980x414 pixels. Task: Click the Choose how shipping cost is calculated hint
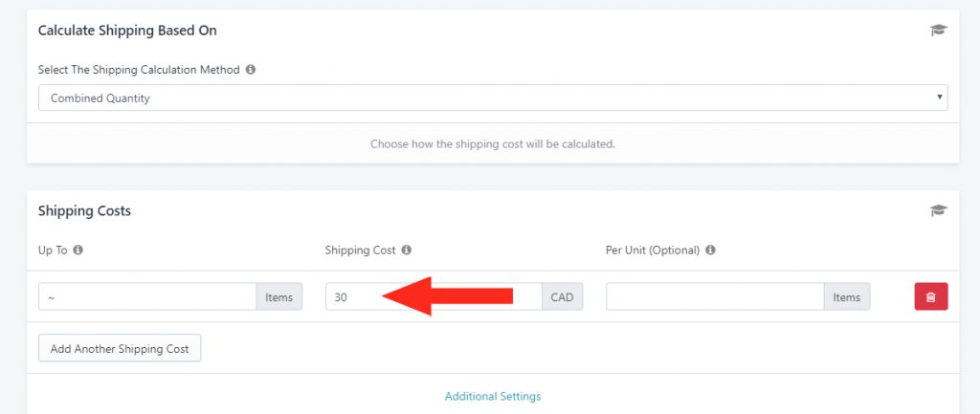[493, 143]
